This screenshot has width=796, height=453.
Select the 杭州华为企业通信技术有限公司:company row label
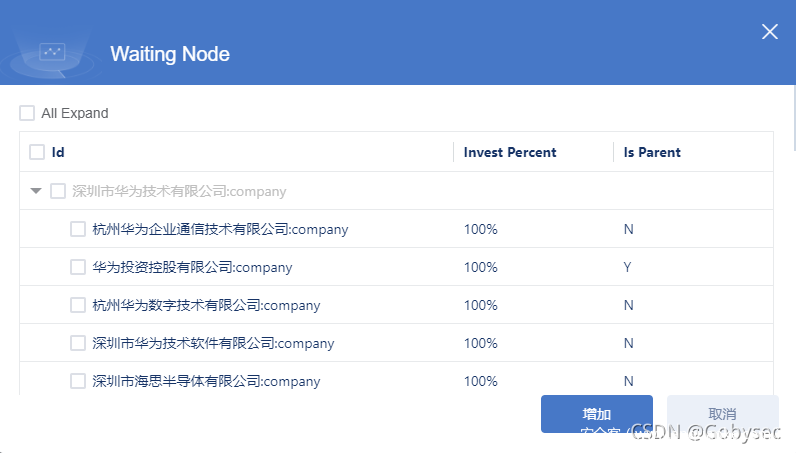[220, 229]
